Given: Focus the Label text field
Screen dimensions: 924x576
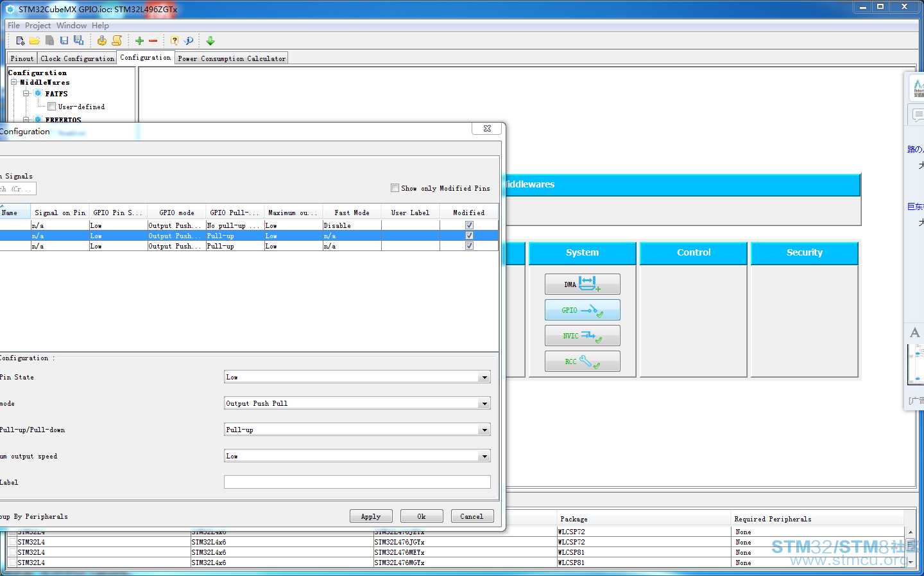Looking at the screenshot, I should [357, 482].
